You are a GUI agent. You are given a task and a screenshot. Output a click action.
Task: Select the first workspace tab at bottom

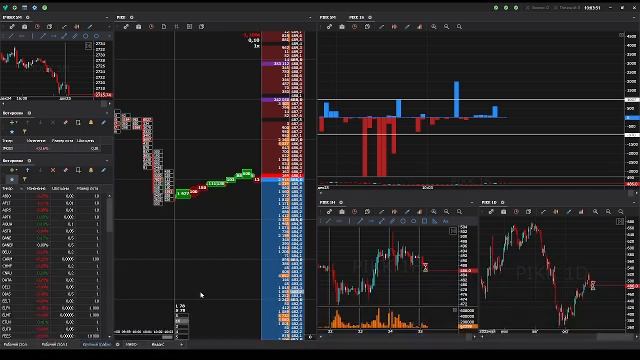15,344
